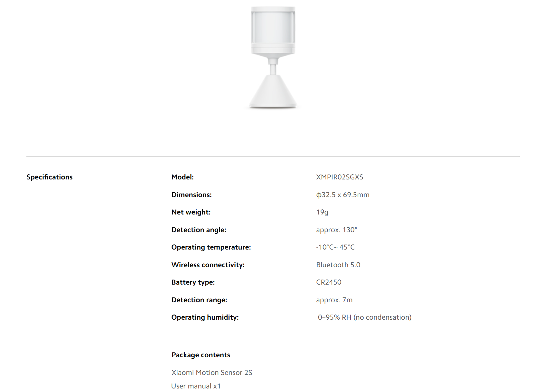
Task: Select the Bluetooth 5.0 value
Action: click(338, 265)
